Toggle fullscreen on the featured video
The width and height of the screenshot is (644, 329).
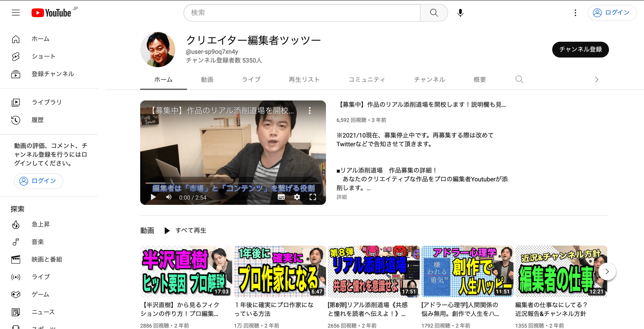click(x=313, y=197)
